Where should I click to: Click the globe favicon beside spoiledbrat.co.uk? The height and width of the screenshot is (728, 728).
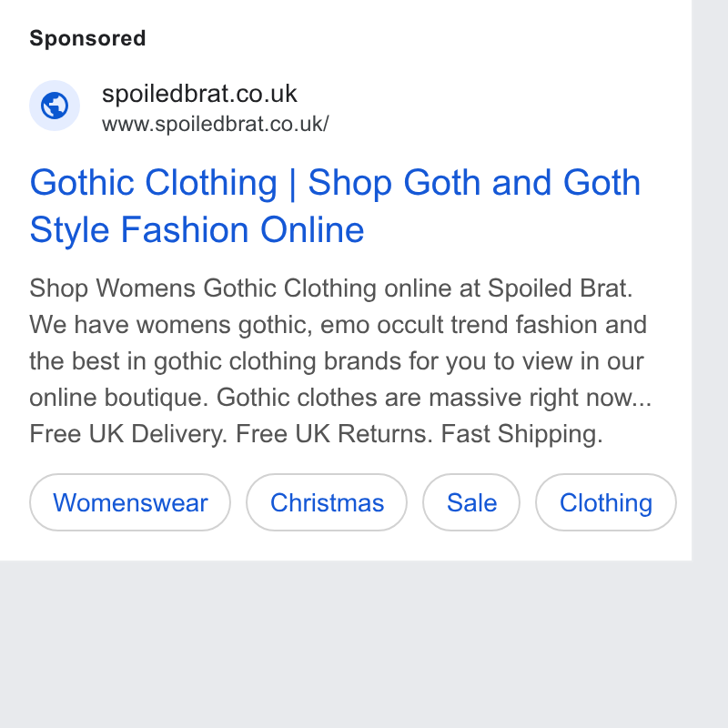click(x=55, y=106)
